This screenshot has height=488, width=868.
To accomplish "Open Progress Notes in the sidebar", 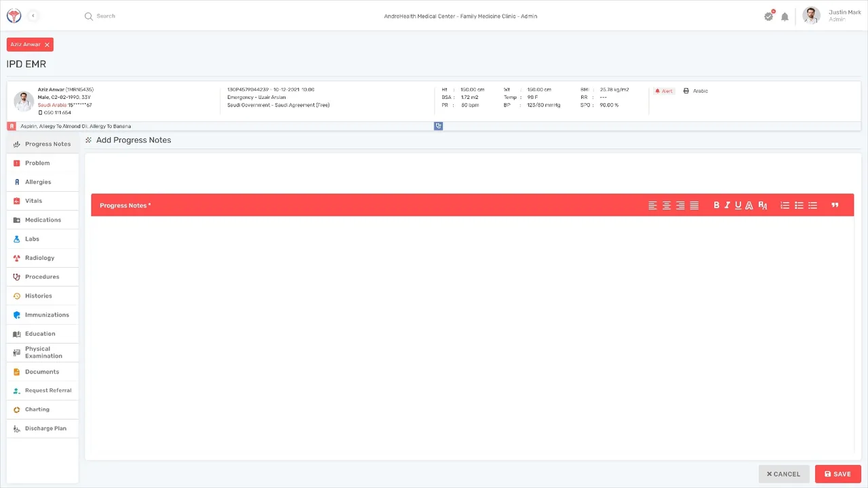I will [42, 144].
